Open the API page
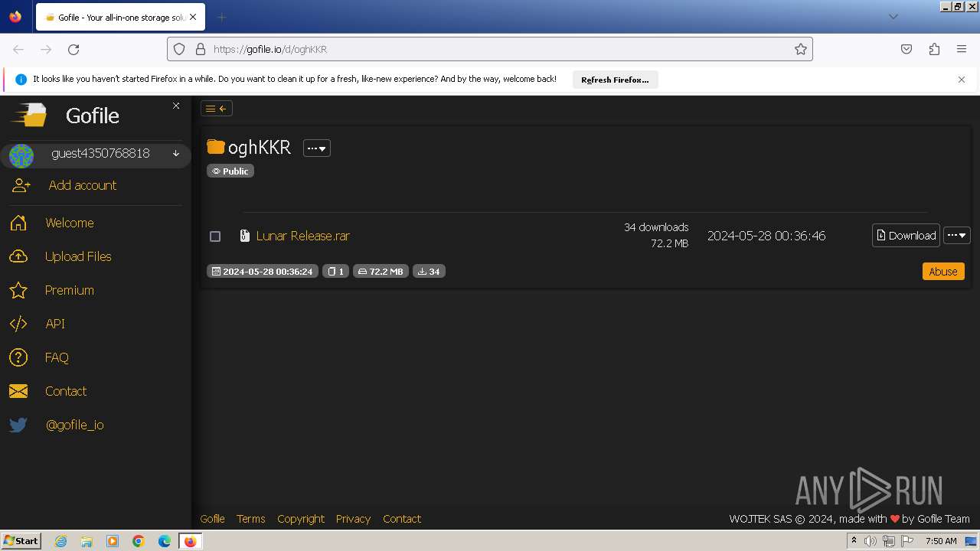Screen dimensions: 980x551 pos(55,324)
